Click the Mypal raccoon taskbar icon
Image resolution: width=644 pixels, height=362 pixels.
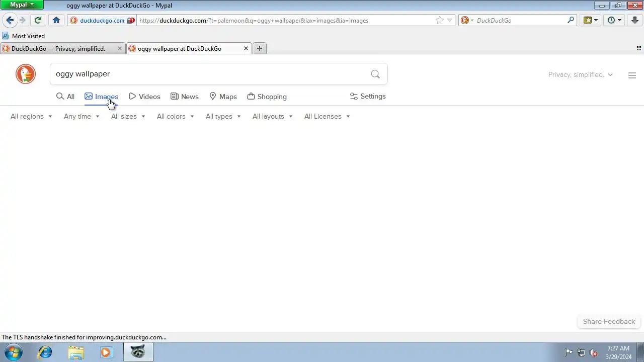[138, 352]
